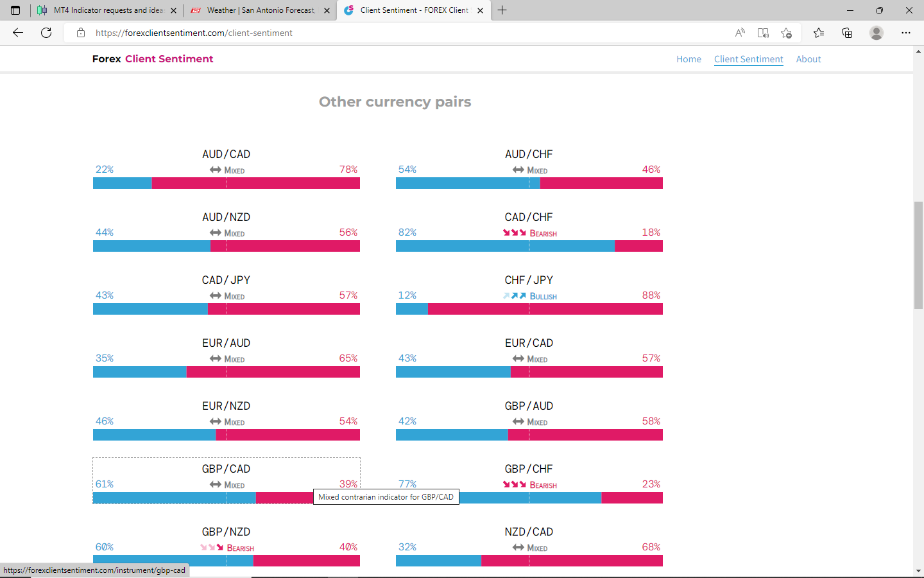Open the Home navigation link
The height and width of the screenshot is (578, 924).
[689, 59]
